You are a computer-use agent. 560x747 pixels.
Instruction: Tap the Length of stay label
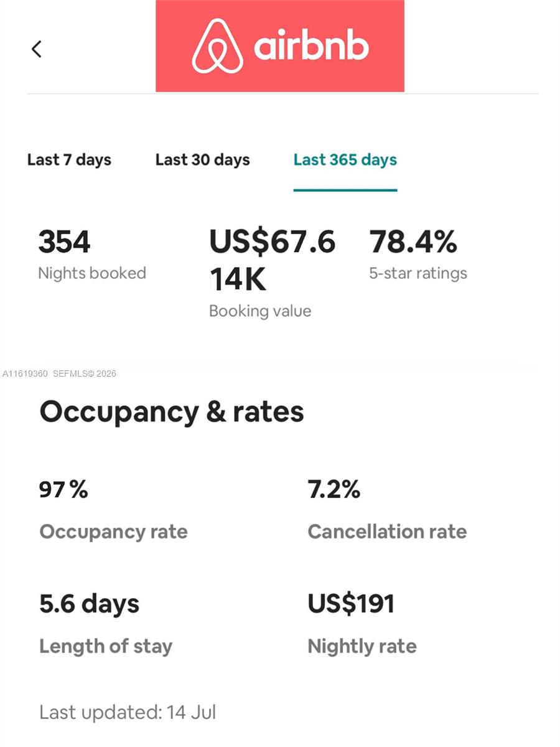(106, 646)
